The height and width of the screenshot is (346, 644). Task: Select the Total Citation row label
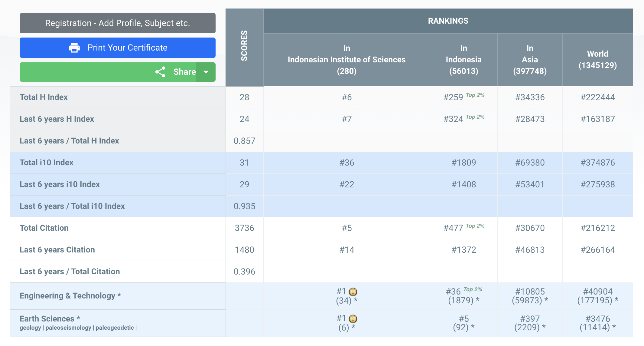(44, 228)
